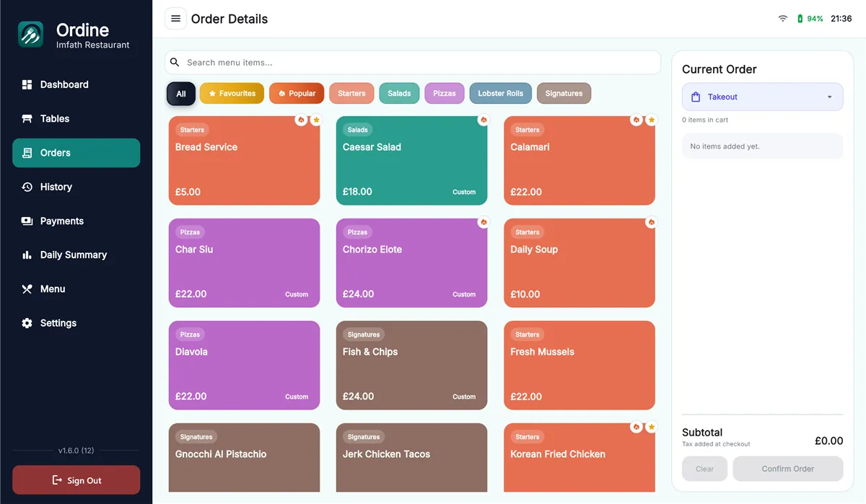Filter by Signatures category
Viewport: 866px width, 504px height.
point(564,94)
